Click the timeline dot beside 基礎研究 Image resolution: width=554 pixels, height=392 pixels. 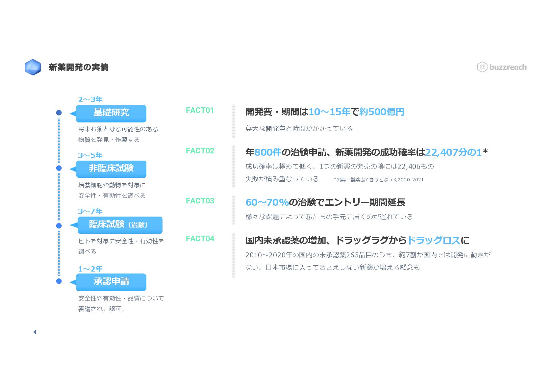click(59, 113)
